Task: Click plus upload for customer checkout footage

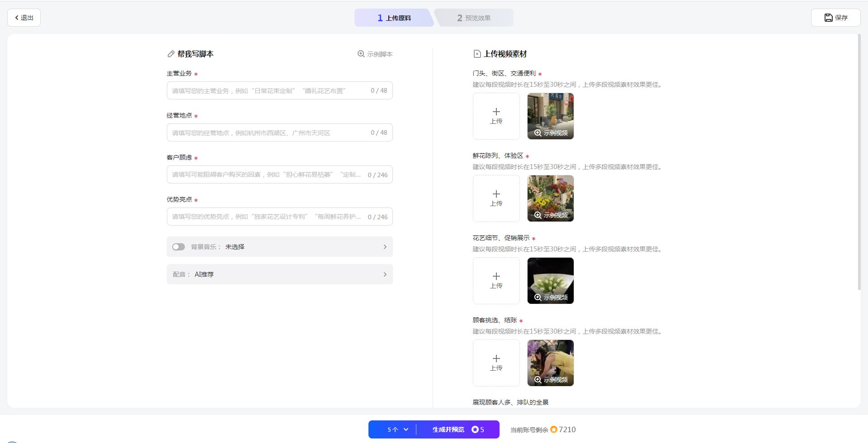Action: pyautogui.click(x=496, y=363)
